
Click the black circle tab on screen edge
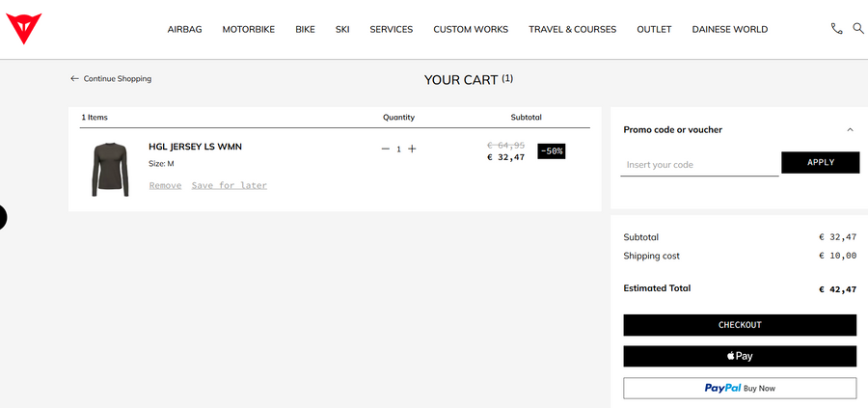pos(3,217)
